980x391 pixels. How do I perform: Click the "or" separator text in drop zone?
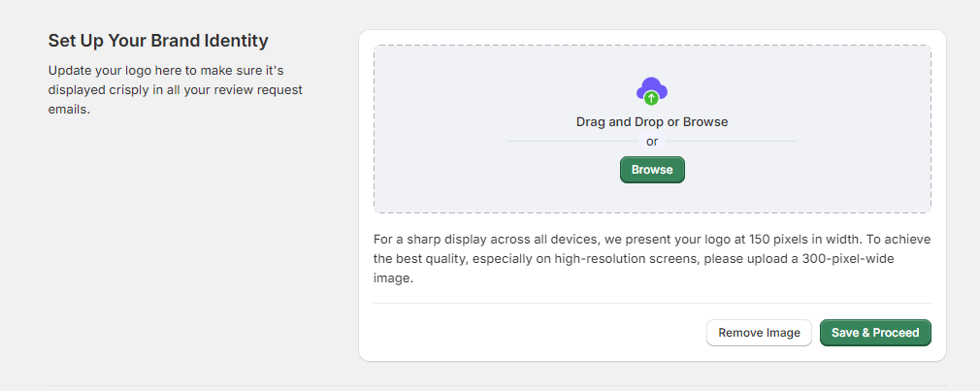coord(652,142)
